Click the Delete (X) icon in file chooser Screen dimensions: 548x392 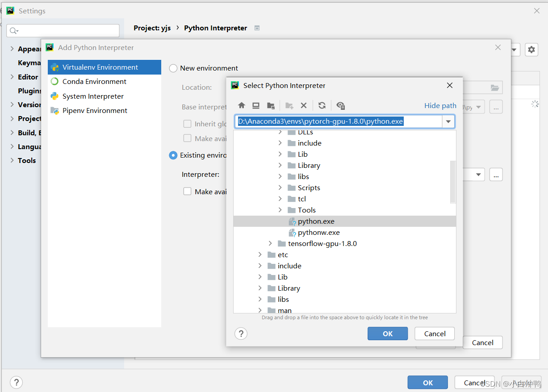point(304,105)
